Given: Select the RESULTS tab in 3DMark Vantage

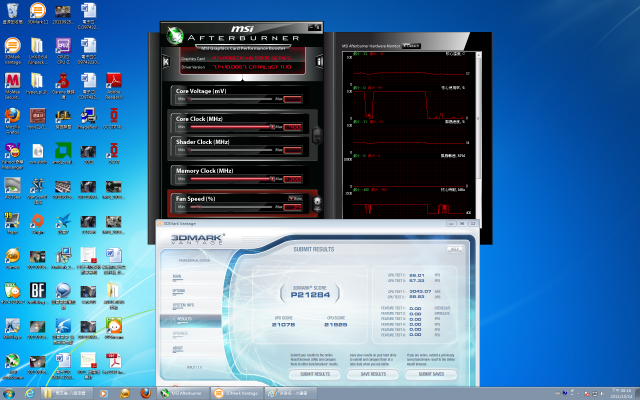Looking at the screenshot, I should click(x=191, y=320).
